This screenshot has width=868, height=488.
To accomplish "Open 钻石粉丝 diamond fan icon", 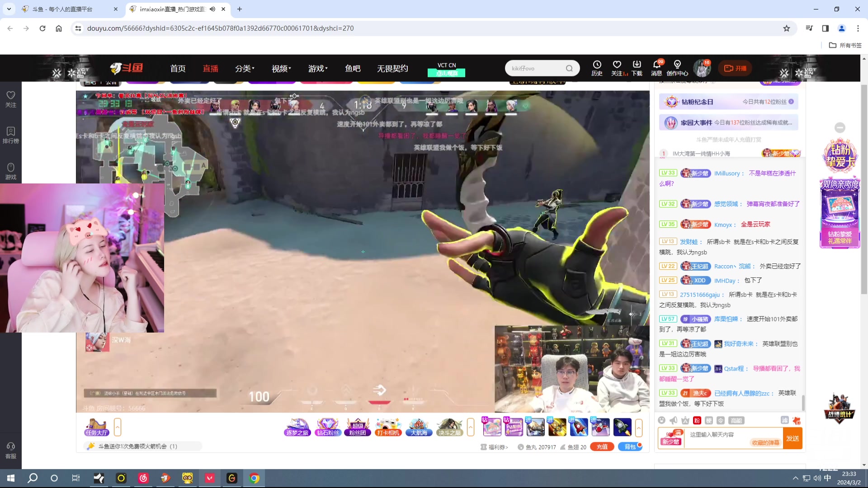I will tap(328, 427).
